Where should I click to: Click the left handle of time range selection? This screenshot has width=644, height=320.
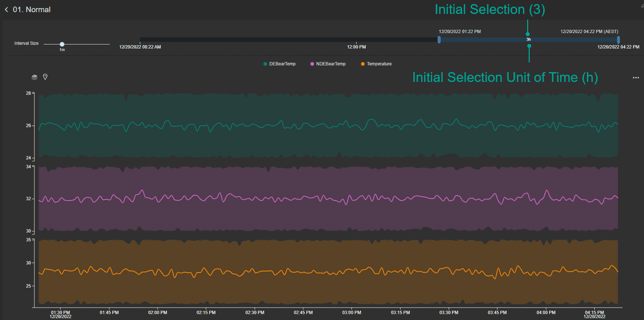[x=439, y=40]
